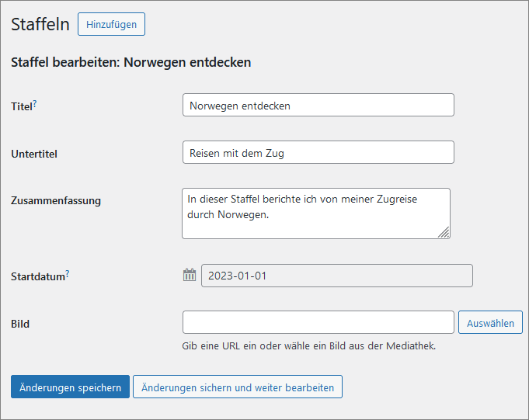Click Änderungen sichern und weiter bearbeiten
529x420 pixels.
pyautogui.click(x=237, y=387)
